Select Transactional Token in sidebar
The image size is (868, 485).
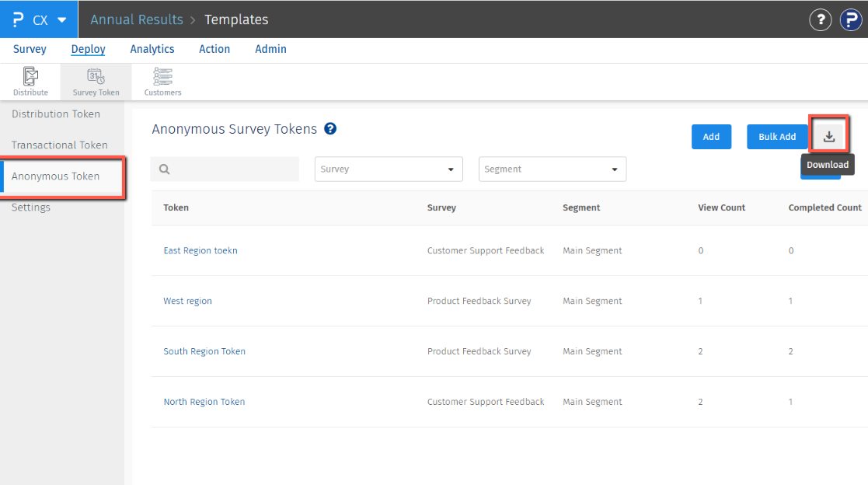(60, 145)
